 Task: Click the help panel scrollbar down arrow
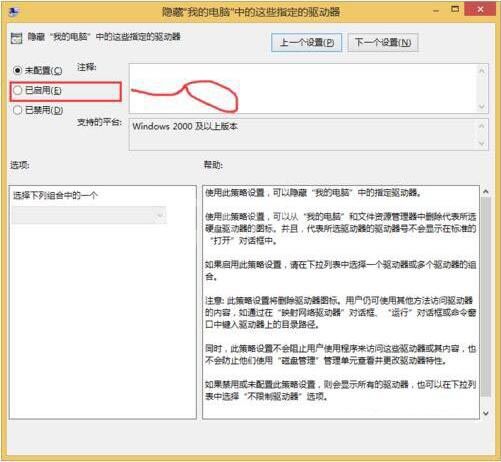(x=486, y=413)
